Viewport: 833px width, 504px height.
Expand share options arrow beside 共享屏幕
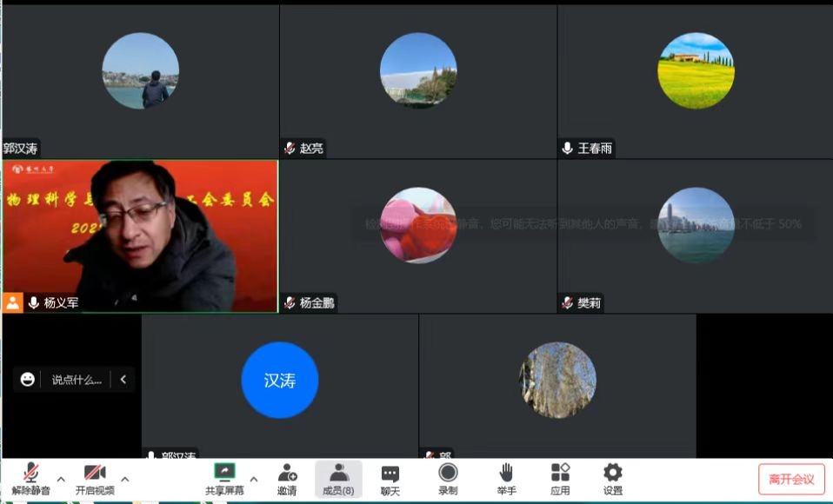click(254, 479)
